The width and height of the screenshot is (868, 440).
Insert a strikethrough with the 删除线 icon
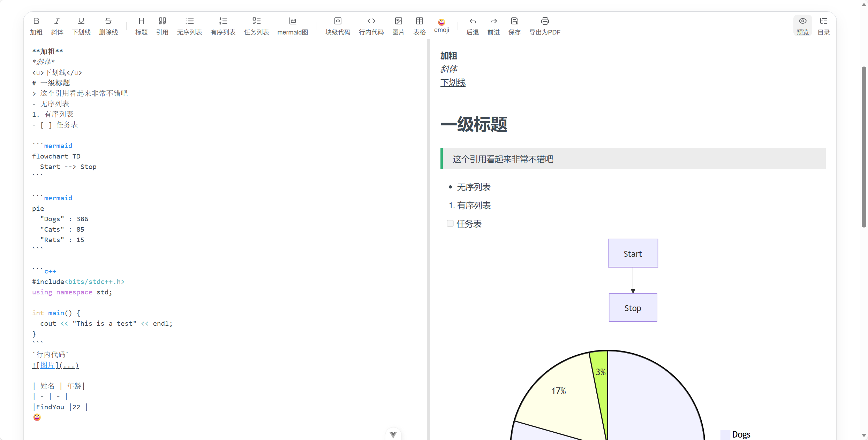pos(108,21)
